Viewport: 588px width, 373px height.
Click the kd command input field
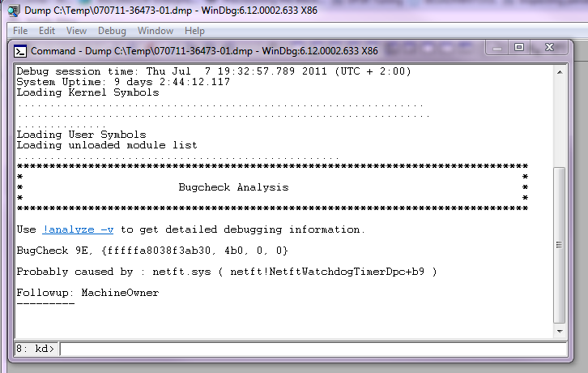313,349
